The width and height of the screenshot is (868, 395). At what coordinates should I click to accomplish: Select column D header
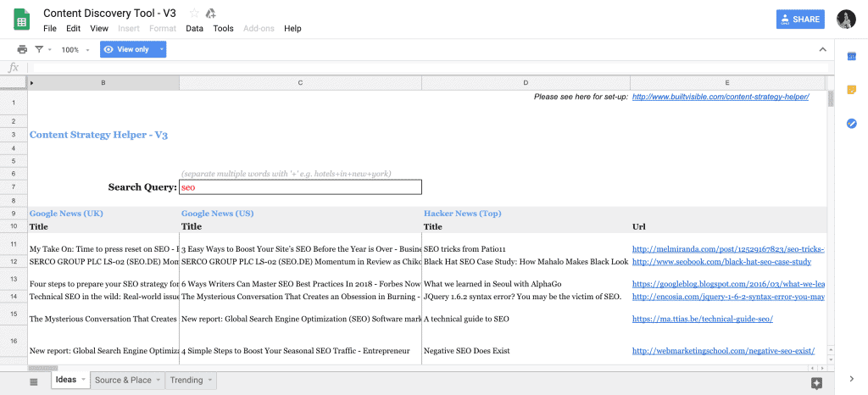click(526, 83)
